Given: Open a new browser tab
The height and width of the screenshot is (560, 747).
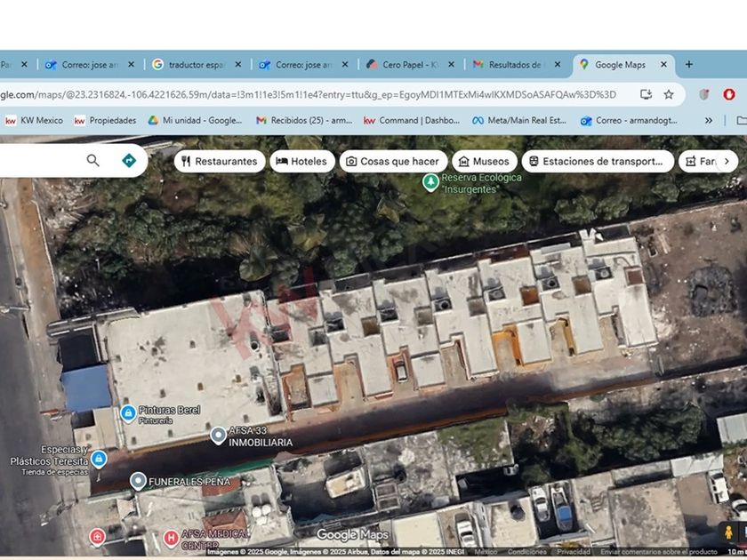Looking at the screenshot, I should click(688, 65).
